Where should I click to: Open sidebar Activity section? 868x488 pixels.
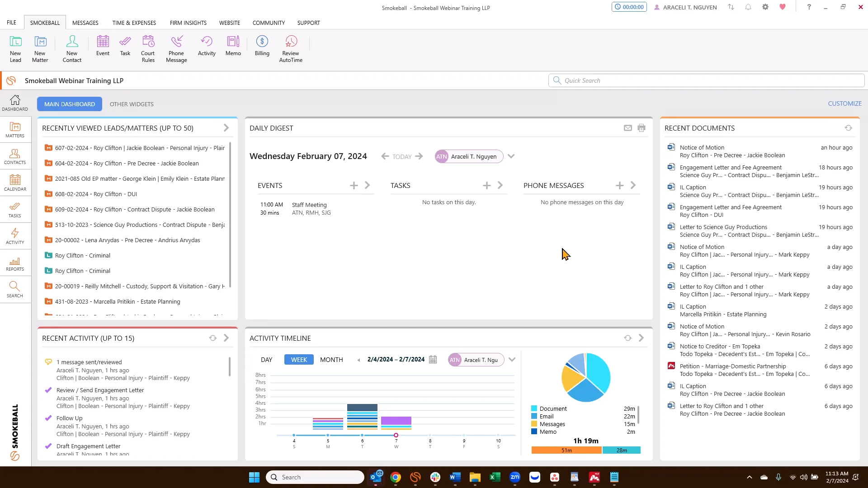15,237
